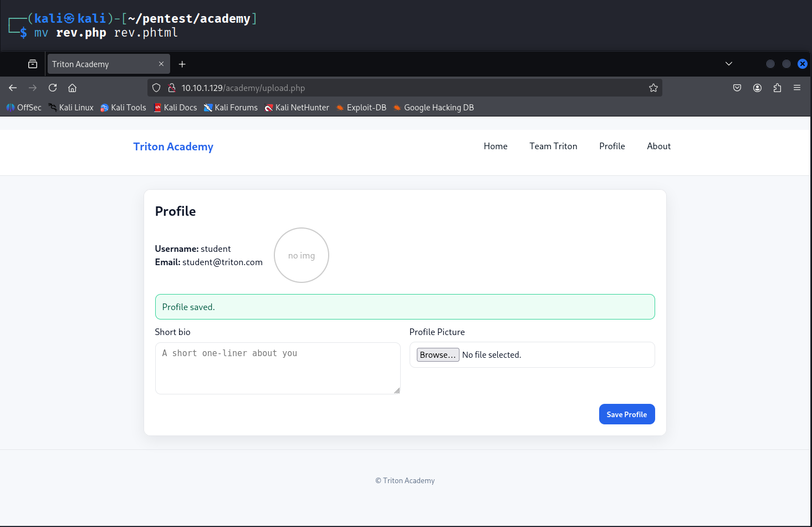Reload the current page
The width and height of the screenshot is (812, 527).
pos(53,88)
